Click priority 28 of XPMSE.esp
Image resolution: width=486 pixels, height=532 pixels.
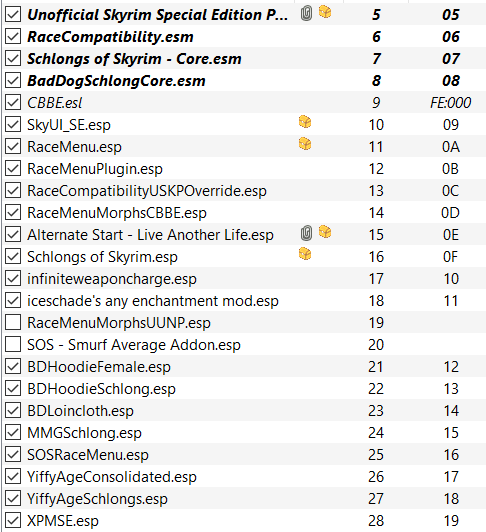[x=376, y=520]
